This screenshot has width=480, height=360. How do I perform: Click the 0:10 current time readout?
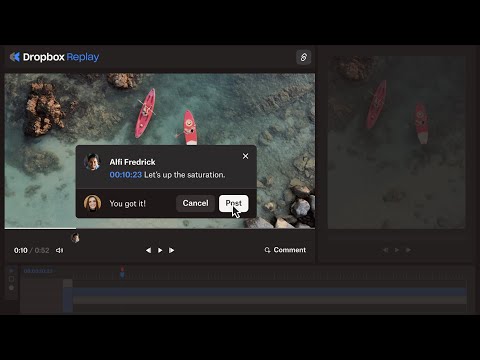point(21,250)
